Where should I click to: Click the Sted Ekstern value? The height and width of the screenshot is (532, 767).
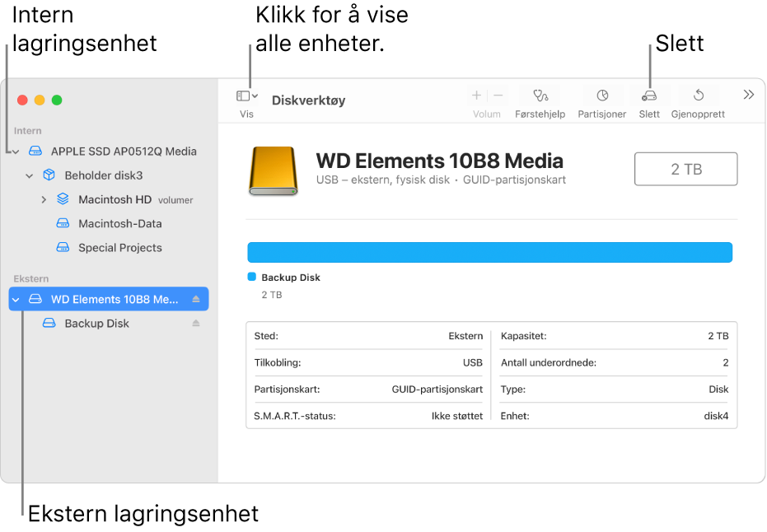(465, 336)
